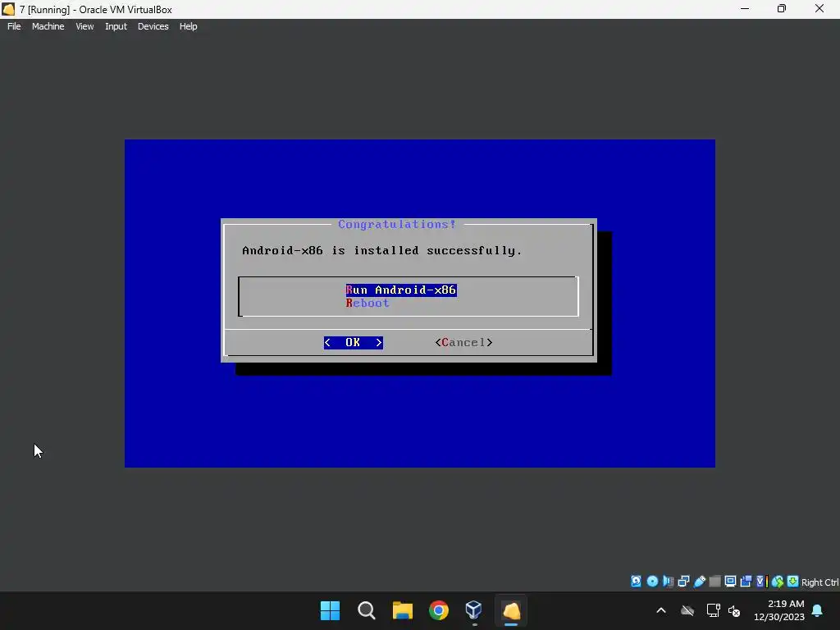Click the network tray icon
The width and height of the screenshot is (840, 630).
[713, 610]
